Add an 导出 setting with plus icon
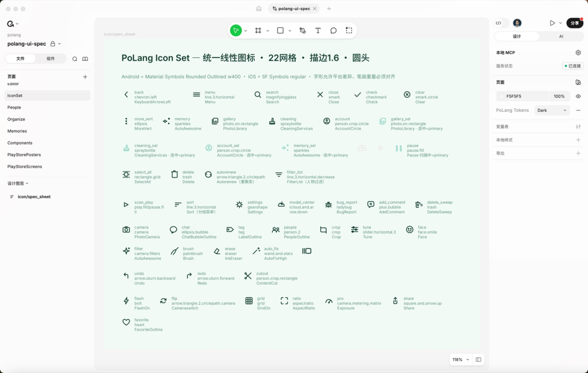Screen dimensions: 588x373 coord(578,154)
